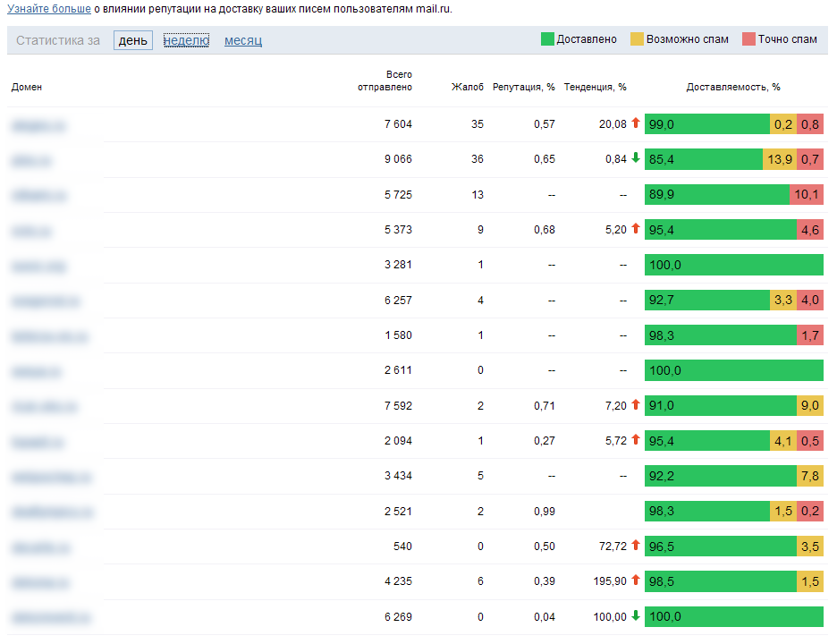Click the yellow Возможно спам legend swatch
This screenshot has height=644, width=837.
pos(637,39)
